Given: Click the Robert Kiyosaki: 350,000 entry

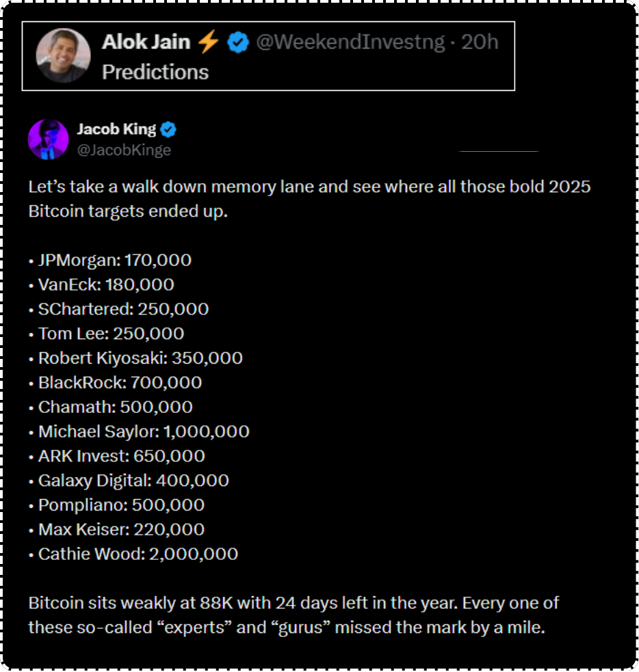Looking at the screenshot, I should pos(136,358).
